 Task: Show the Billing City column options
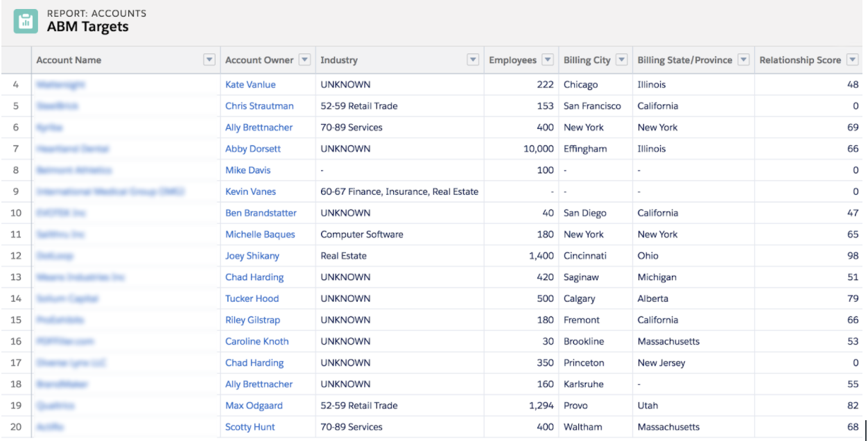point(621,60)
